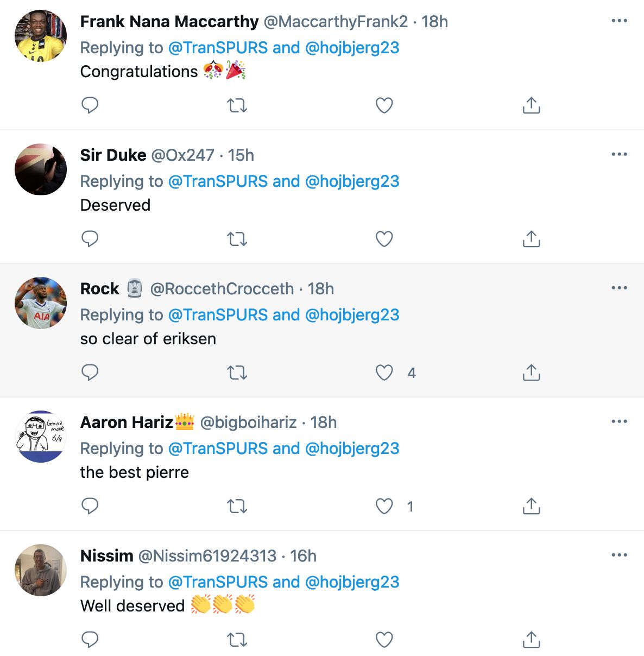Open Aaron Hariz's profile name
The width and height of the screenshot is (644, 656).
click(x=127, y=422)
